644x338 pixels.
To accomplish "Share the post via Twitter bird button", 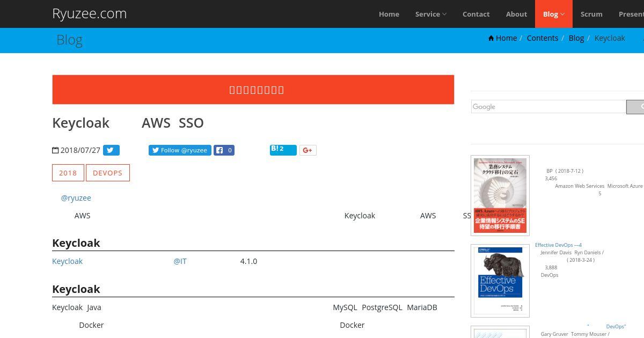I will point(111,150).
